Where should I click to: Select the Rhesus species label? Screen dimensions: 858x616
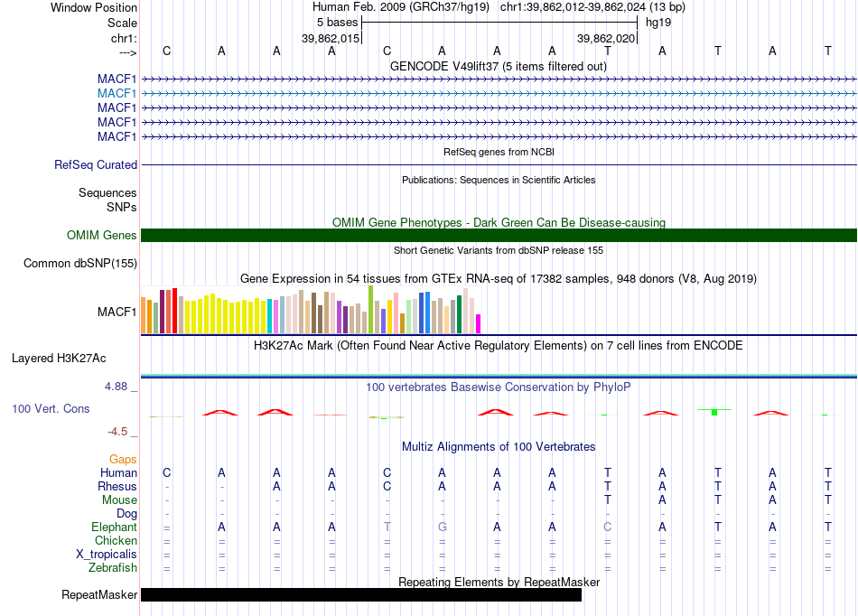pyautogui.click(x=117, y=486)
